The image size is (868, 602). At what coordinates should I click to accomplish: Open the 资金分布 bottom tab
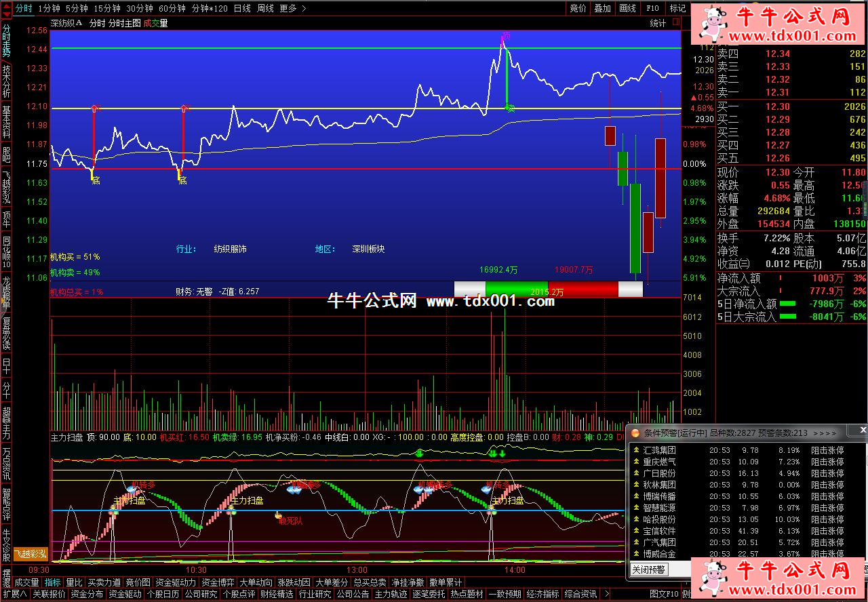click(87, 594)
